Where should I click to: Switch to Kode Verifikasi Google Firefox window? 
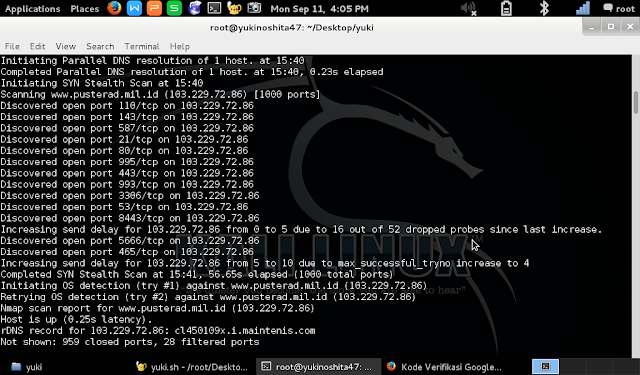point(444,367)
